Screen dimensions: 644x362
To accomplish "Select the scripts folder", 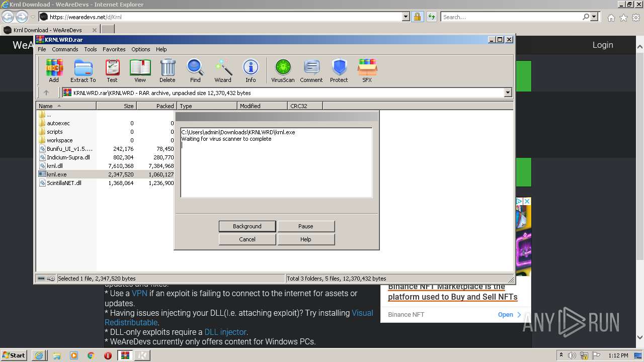I will tap(55, 132).
